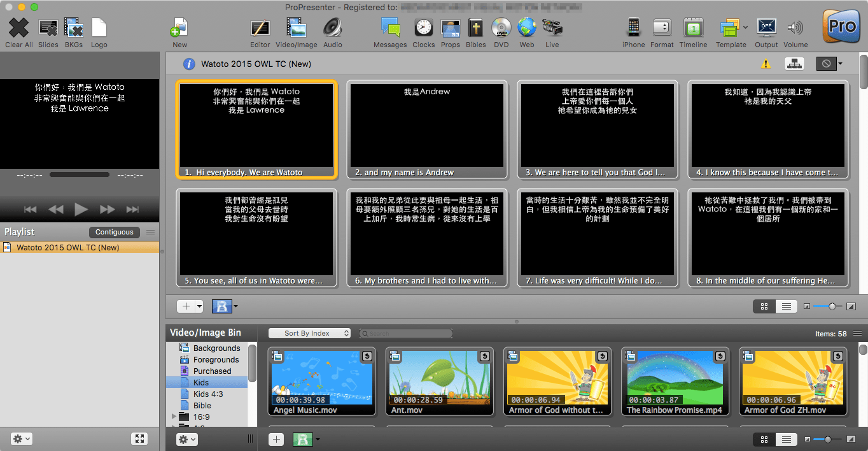Add a new slide with the plus button

coord(185,306)
